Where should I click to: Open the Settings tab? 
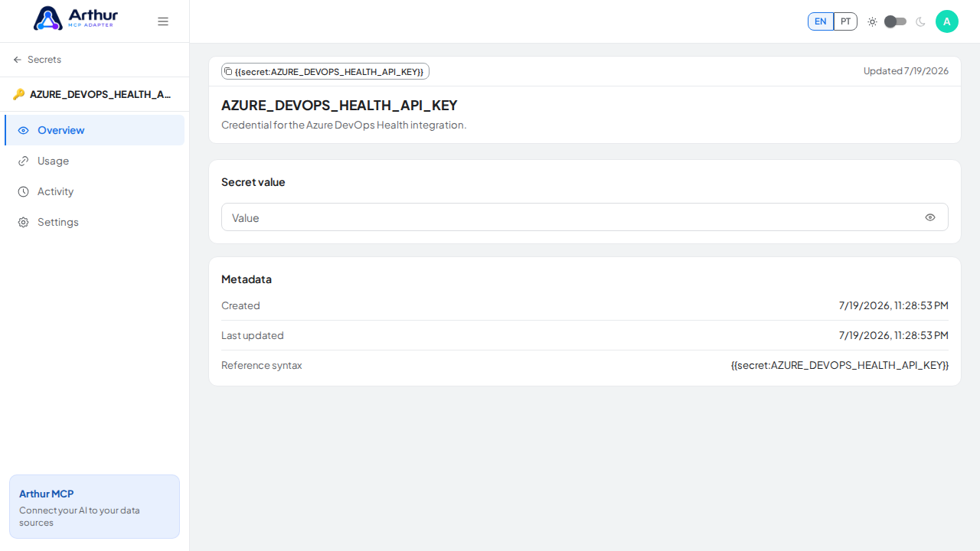coord(95,222)
